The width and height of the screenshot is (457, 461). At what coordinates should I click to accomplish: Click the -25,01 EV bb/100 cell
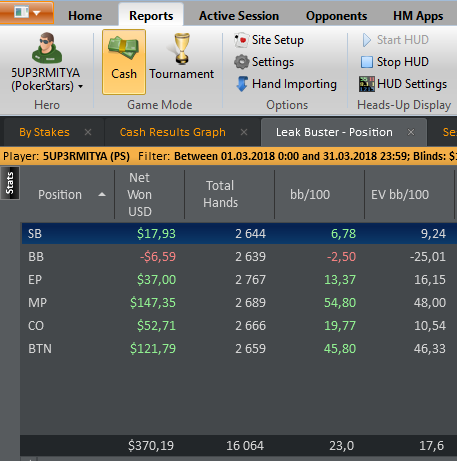(428, 257)
